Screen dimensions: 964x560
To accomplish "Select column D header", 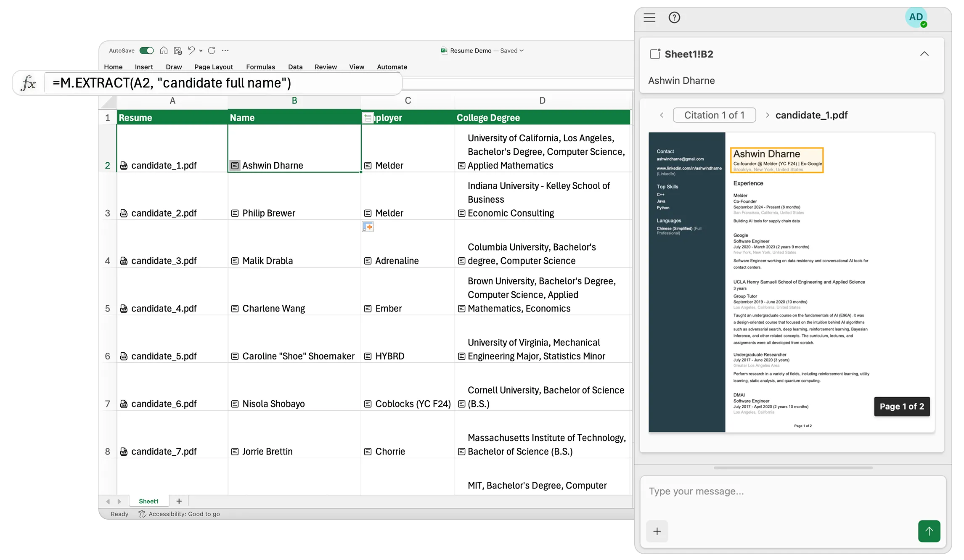I will coord(542,101).
